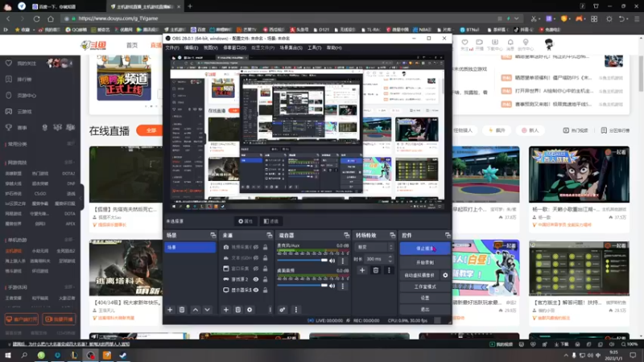644x362 pixels.
Task: Select the highlighted scene in the Scenes list
Action: pyautogui.click(x=190, y=247)
